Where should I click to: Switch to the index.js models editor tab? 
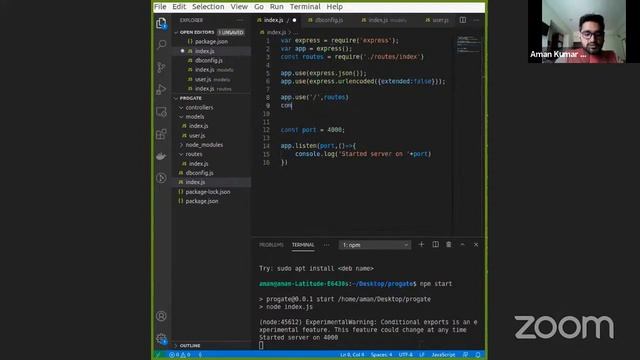pyautogui.click(x=387, y=20)
